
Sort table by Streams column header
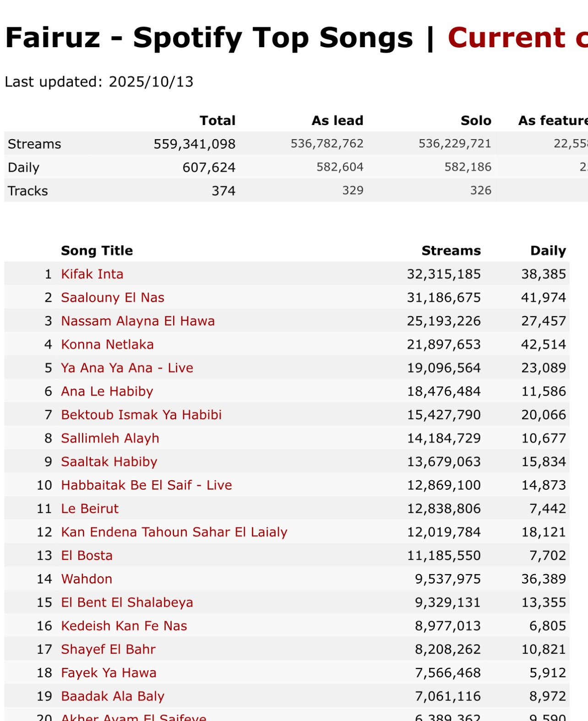451,250
